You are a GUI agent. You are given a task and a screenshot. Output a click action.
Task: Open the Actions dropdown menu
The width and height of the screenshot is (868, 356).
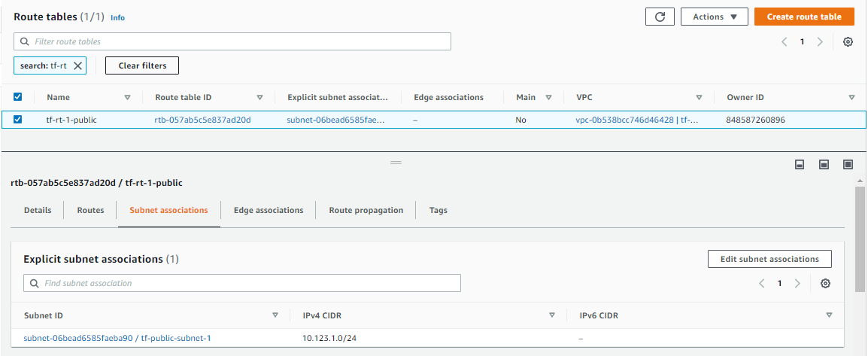(714, 17)
